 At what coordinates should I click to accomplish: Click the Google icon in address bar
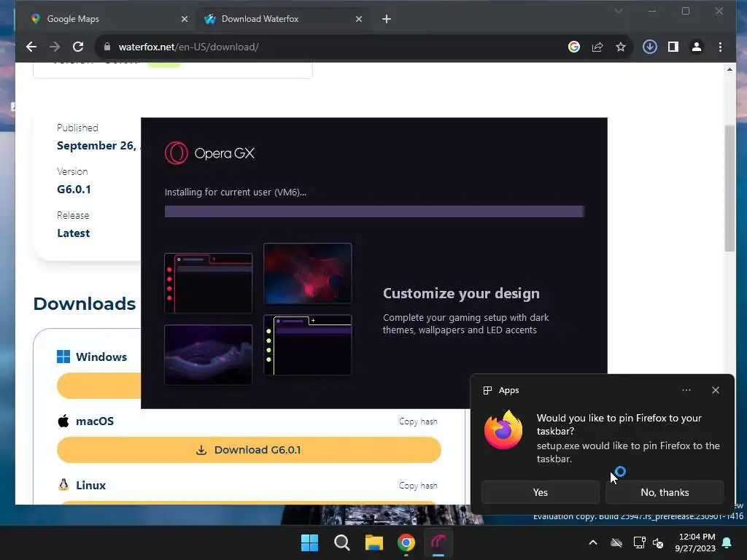(x=574, y=47)
